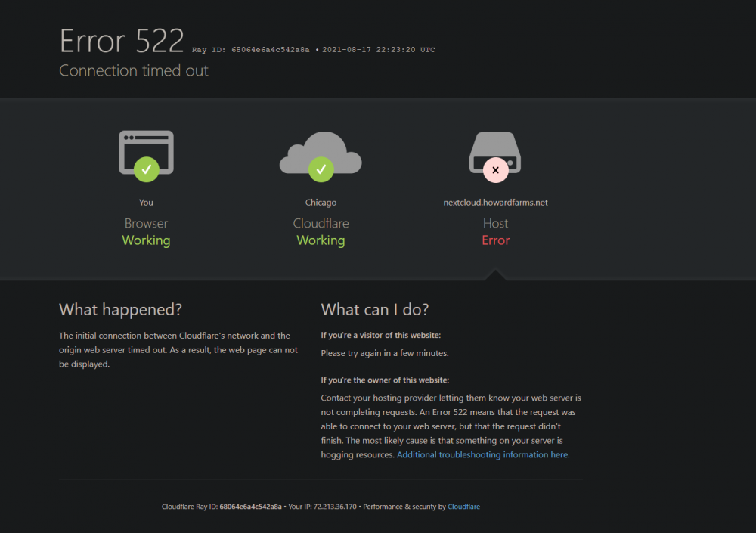This screenshot has width=756, height=533.
Task: Click the 2021-08-17 22:23:20 UTC timestamp
Action: click(379, 50)
